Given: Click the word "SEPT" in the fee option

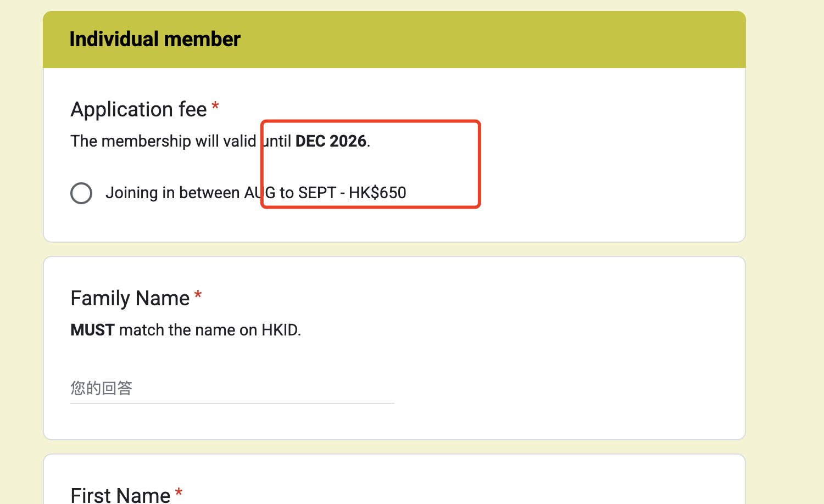Looking at the screenshot, I should pyautogui.click(x=317, y=193).
